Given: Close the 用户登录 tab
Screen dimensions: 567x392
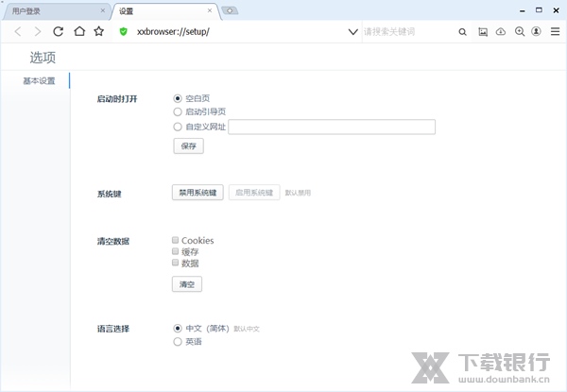Looking at the screenshot, I should click(103, 10).
